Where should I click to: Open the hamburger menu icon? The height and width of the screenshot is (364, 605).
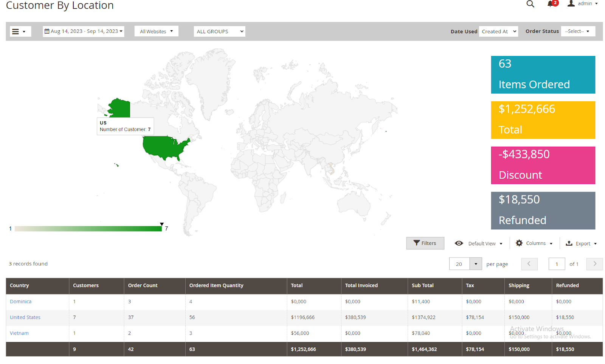pyautogui.click(x=16, y=32)
